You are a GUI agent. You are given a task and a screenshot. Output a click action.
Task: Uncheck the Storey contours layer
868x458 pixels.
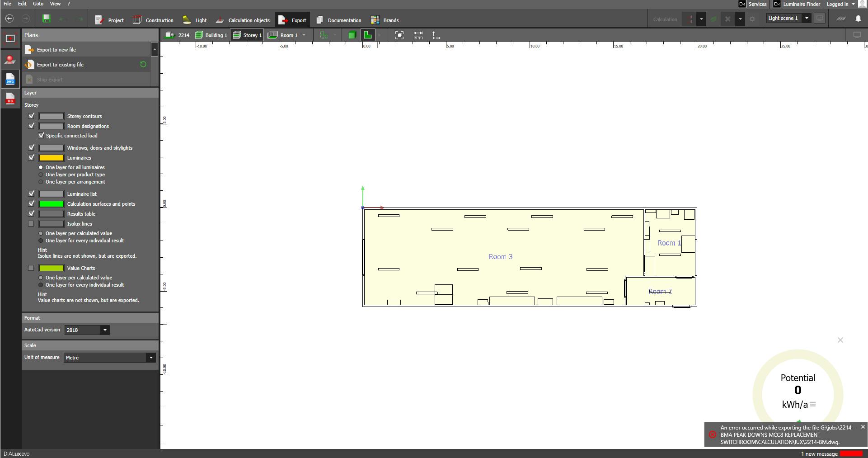tap(31, 116)
